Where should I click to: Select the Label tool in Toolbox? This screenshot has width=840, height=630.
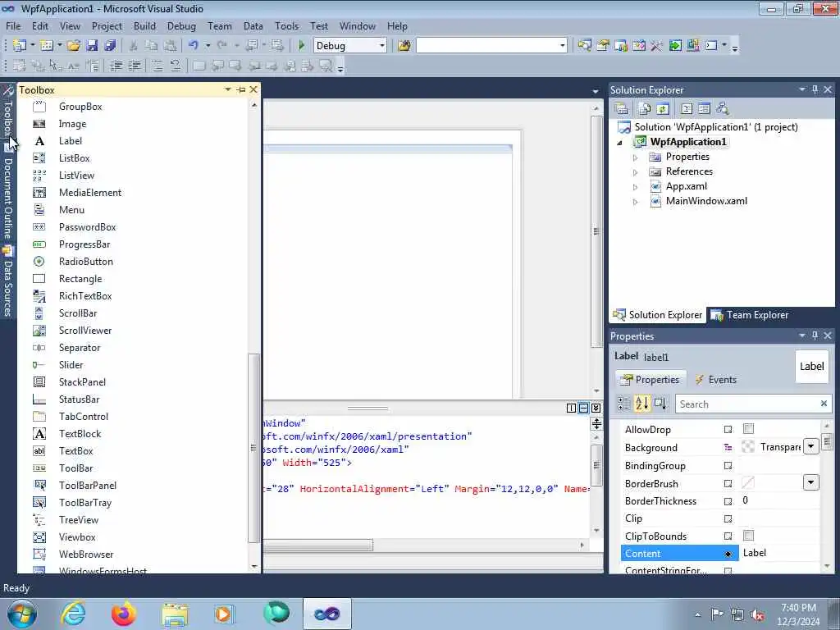71,141
